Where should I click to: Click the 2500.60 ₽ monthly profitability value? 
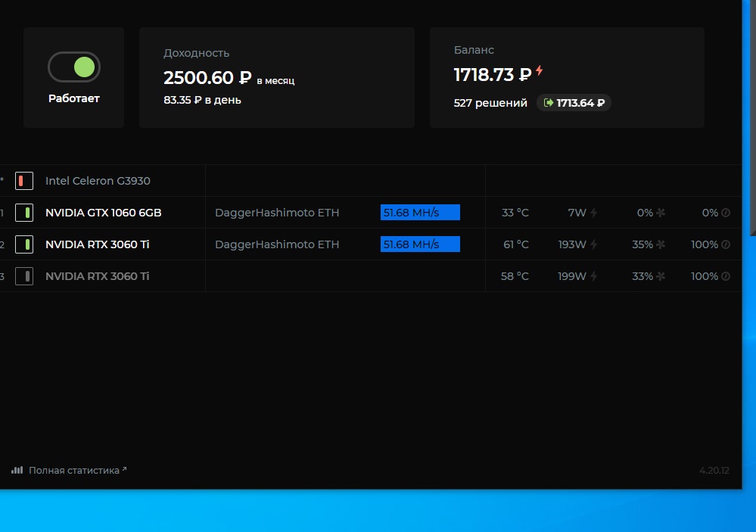pos(207,77)
